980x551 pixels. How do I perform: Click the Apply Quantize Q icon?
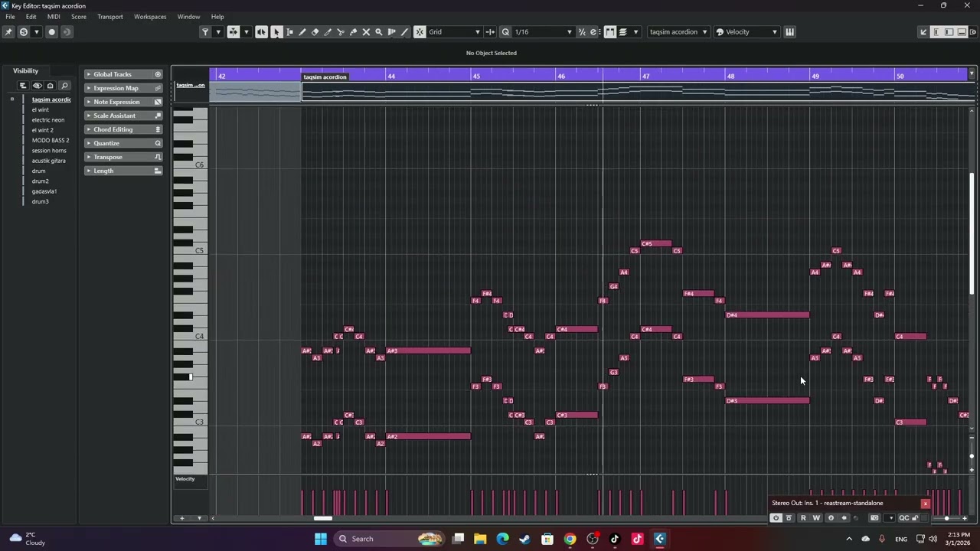pos(505,32)
